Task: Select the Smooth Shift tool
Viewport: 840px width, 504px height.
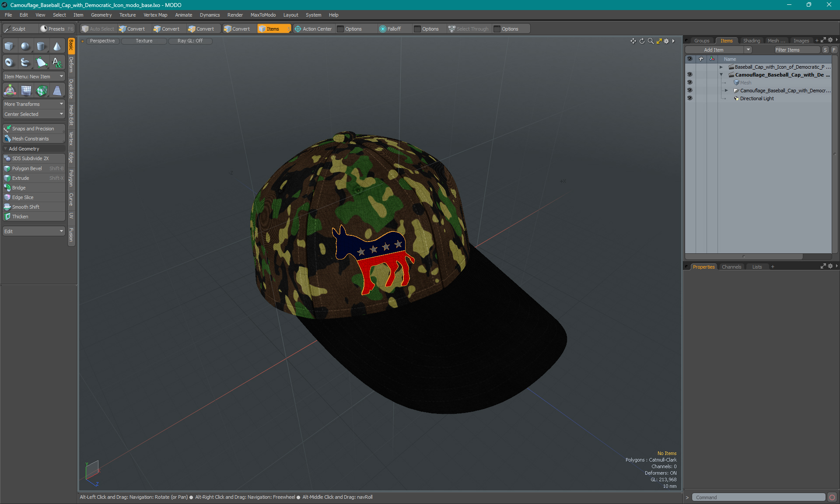Action: [34, 207]
